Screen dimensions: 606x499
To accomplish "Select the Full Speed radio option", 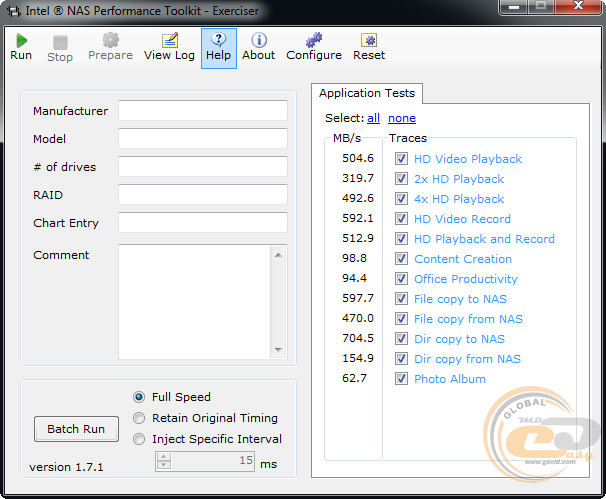I will [x=139, y=397].
